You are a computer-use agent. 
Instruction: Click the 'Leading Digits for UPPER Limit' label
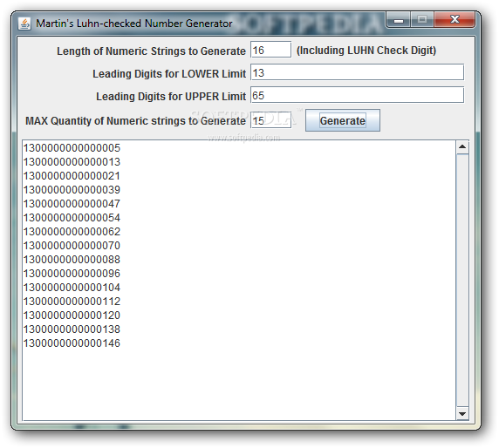coord(171,97)
